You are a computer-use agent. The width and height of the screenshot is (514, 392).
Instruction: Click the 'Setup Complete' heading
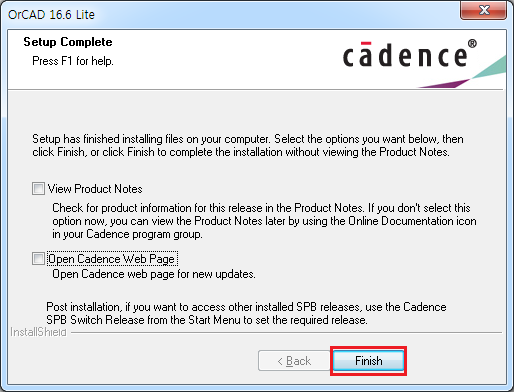tap(68, 42)
